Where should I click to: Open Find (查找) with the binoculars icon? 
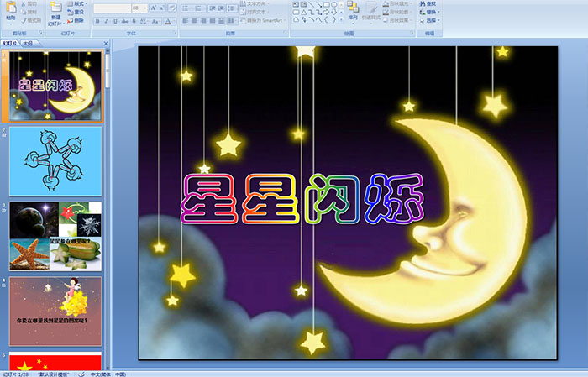(428, 3)
